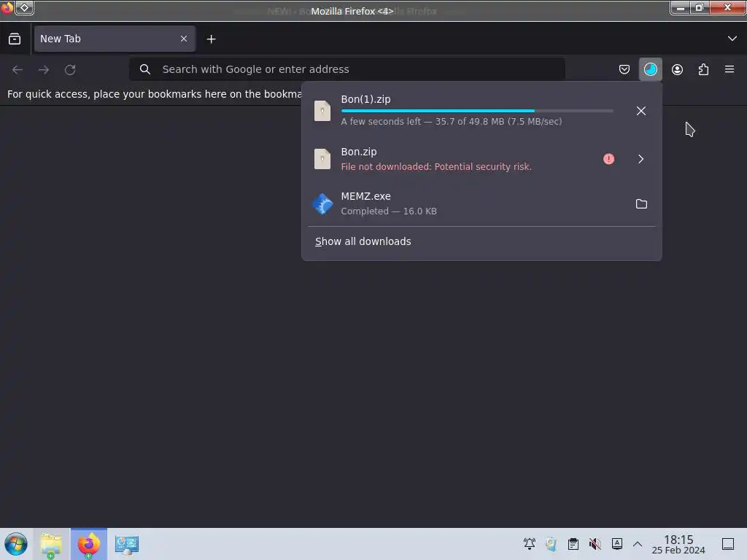
Task: Click the Firefox logo window menu
Action: (7, 7)
